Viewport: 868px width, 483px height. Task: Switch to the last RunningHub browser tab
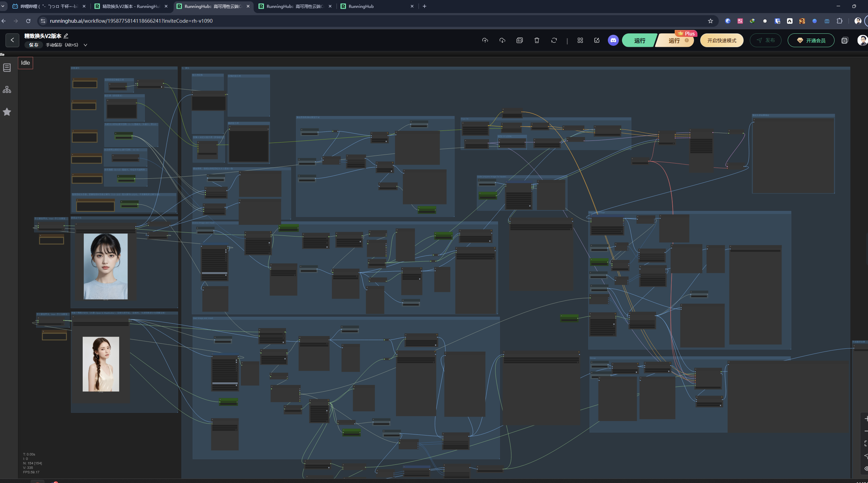point(376,6)
